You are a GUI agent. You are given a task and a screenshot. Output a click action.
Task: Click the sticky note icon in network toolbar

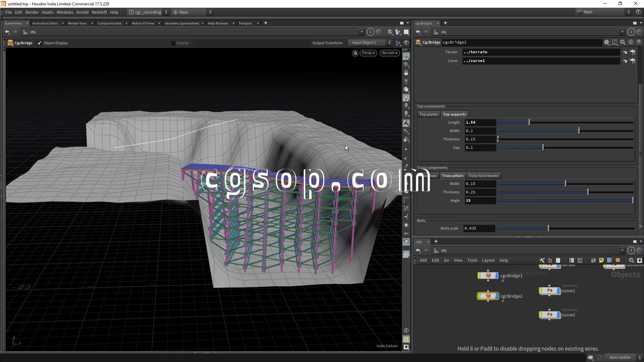click(x=601, y=260)
